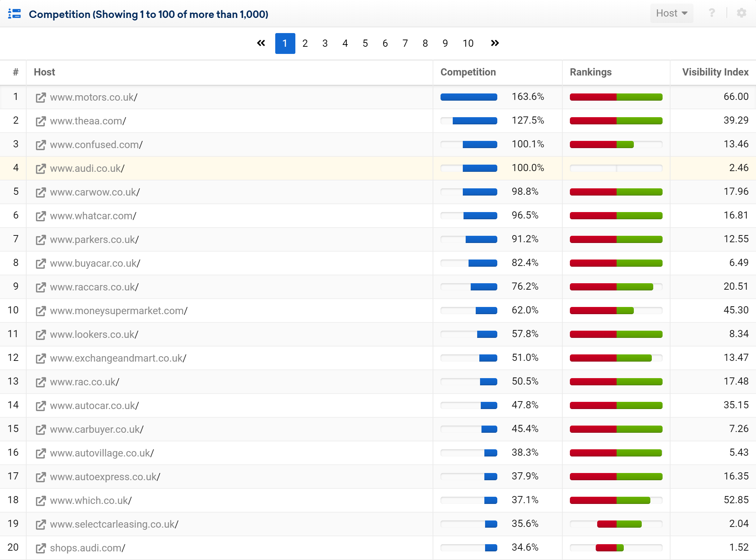756x560 pixels.
Task: Open external link icon for www.autovillage.co.uk
Action: (x=41, y=453)
